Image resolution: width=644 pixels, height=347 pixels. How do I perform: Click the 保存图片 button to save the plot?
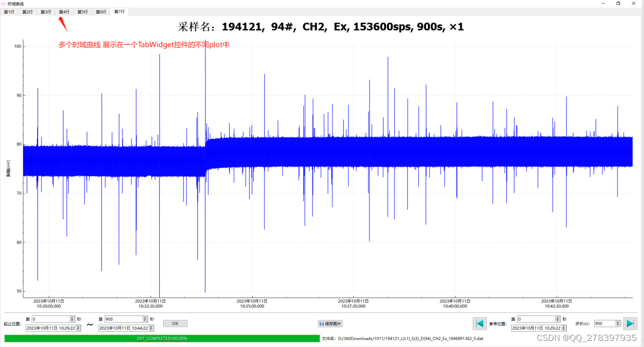tap(330, 323)
